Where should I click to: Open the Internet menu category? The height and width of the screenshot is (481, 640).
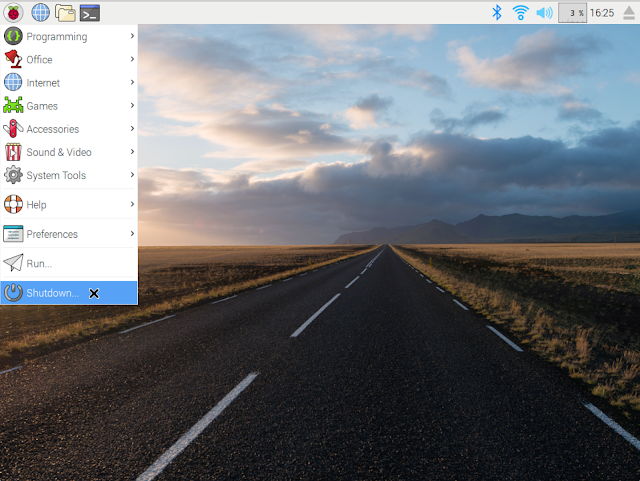tap(69, 82)
